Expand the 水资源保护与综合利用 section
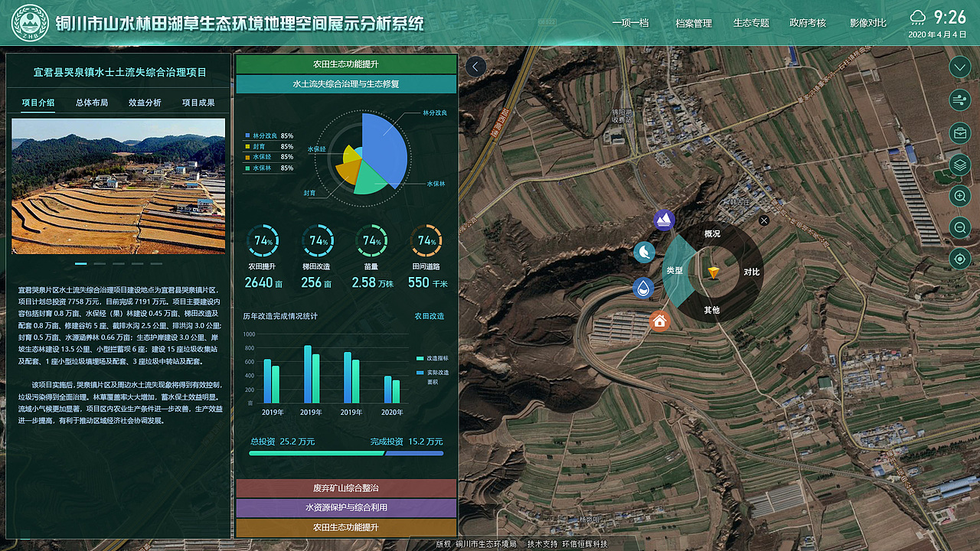This screenshot has height=551, width=980. (x=346, y=507)
